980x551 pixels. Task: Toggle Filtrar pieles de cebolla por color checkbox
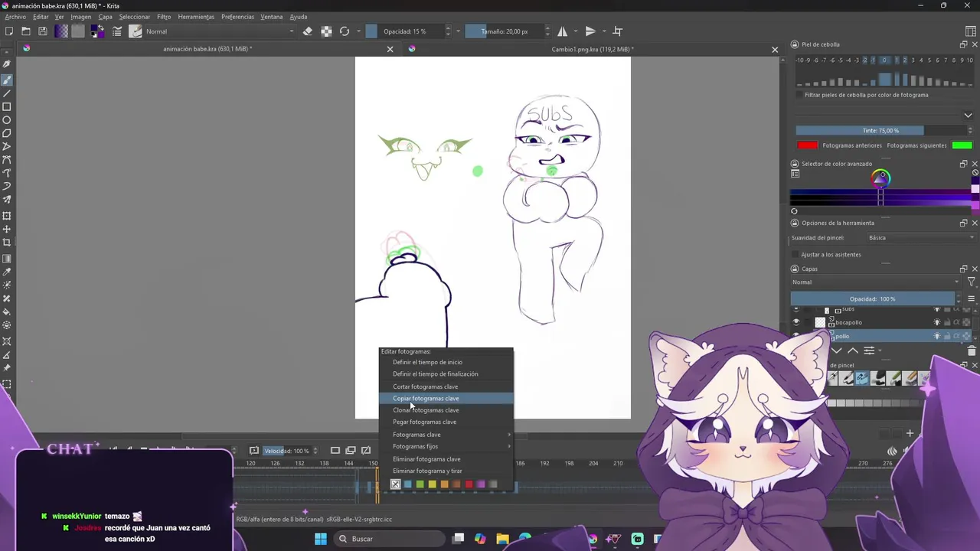point(799,95)
